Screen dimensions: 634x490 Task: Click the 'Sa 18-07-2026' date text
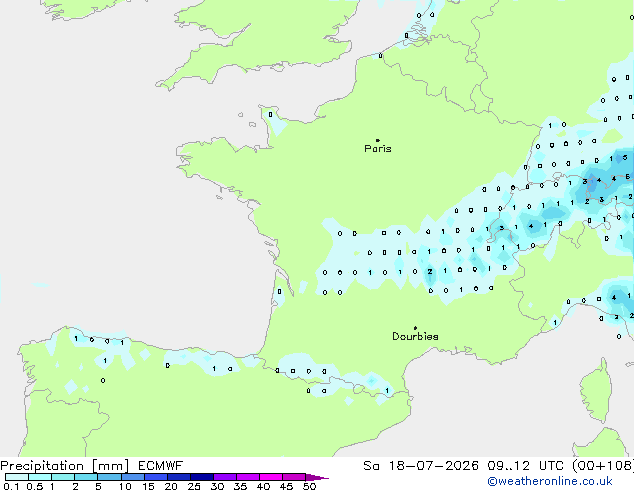pos(421,466)
